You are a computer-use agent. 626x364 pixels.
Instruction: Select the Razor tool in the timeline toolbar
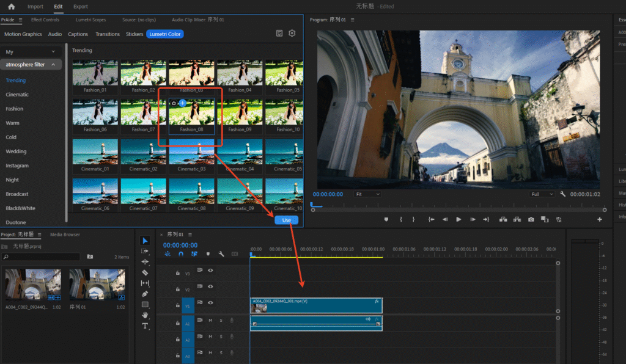pos(145,273)
